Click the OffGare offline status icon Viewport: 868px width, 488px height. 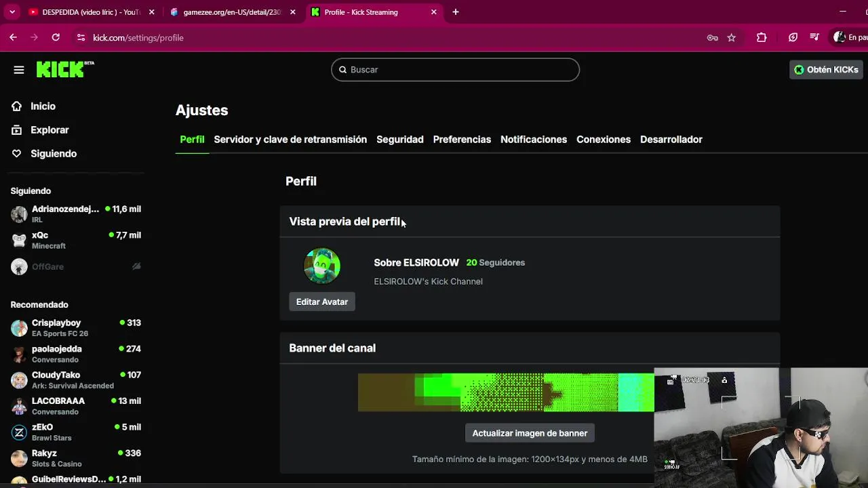tap(136, 266)
